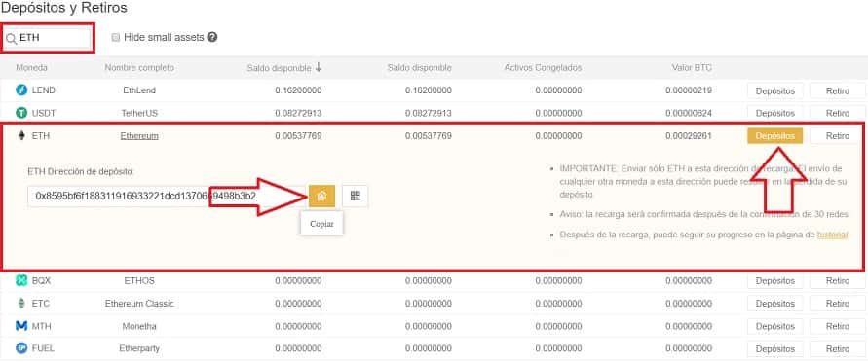The image size is (868, 362).
Task: Click the 0.00029261 BTC value
Action: click(689, 136)
